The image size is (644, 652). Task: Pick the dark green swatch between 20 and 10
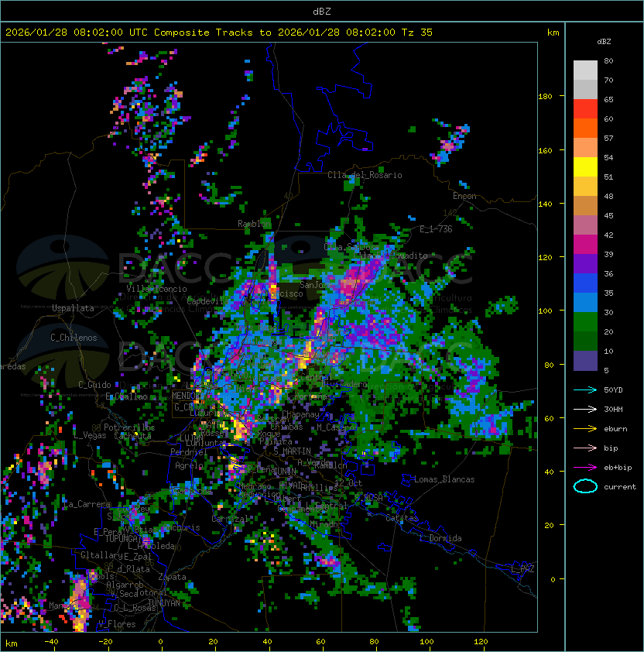point(585,341)
